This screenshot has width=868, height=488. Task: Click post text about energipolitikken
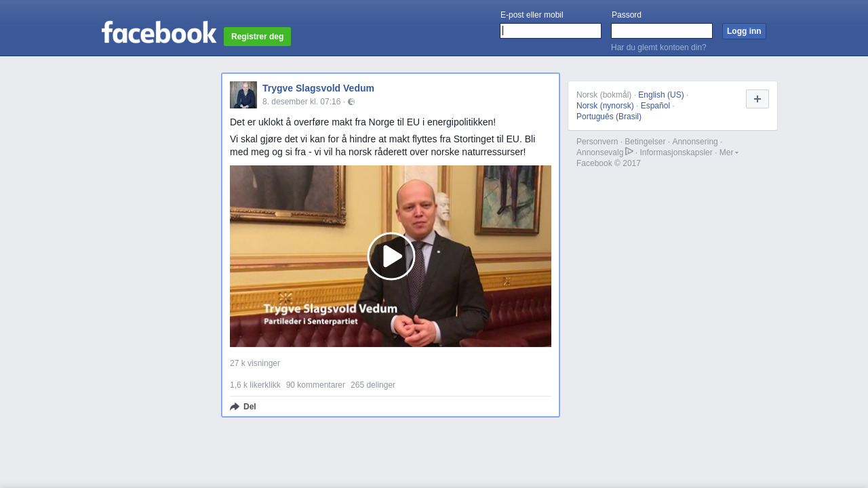tap(363, 122)
